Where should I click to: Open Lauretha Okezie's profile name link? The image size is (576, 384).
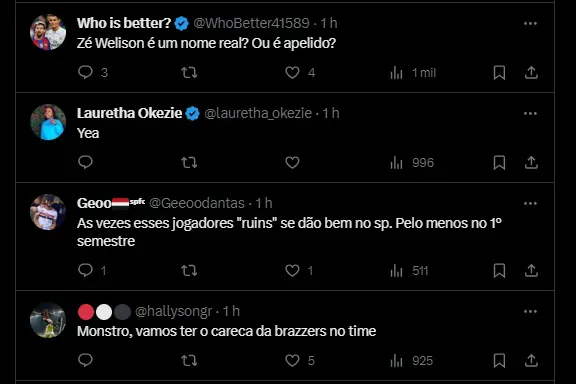coord(129,113)
